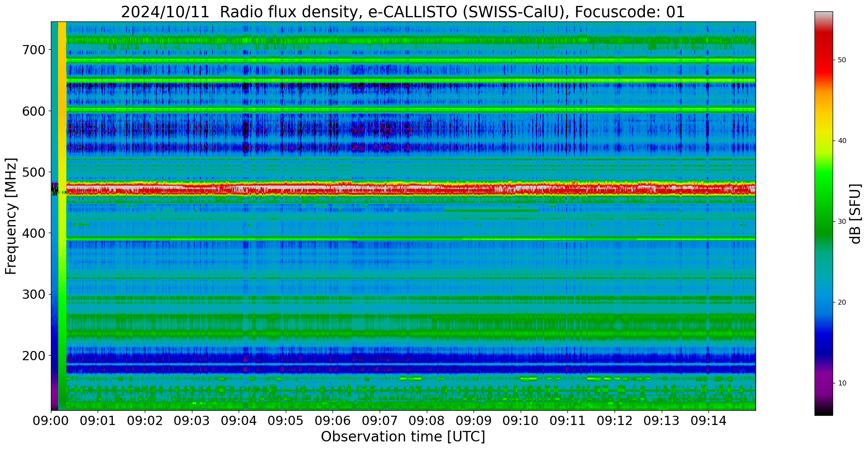Click the 09:01 time tick label

pos(98,420)
